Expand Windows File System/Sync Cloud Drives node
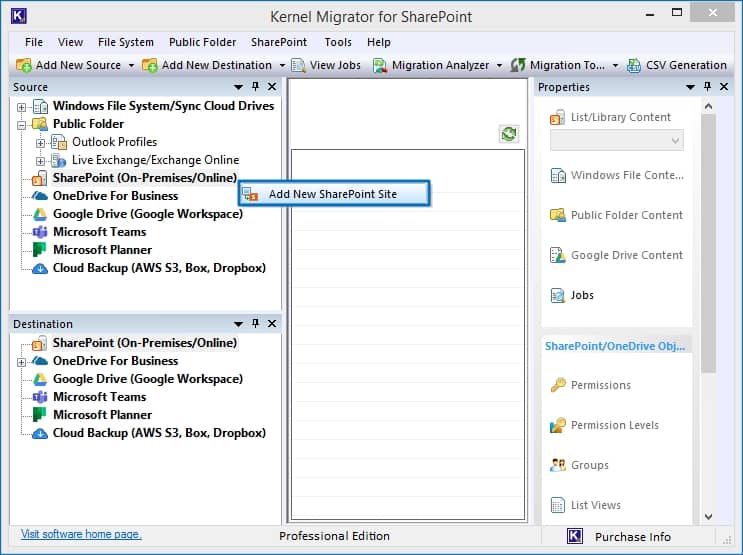The height and width of the screenshot is (555, 743). tap(21, 107)
